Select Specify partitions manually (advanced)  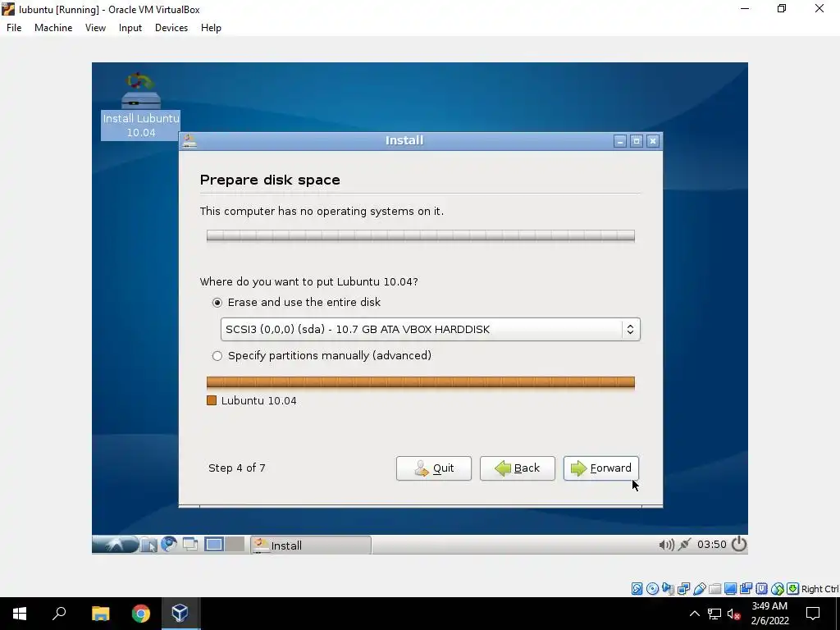point(322,356)
